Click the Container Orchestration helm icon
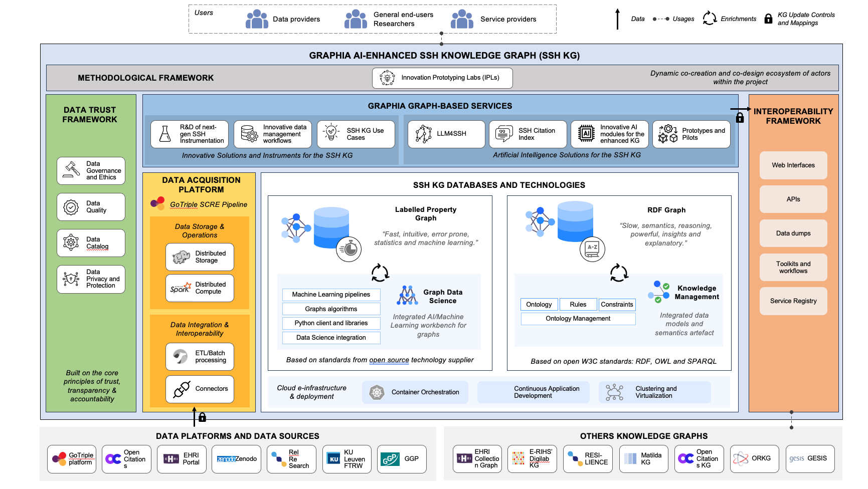Image resolution: width=868 pixels, height=489 pixels. coord(377,392)
